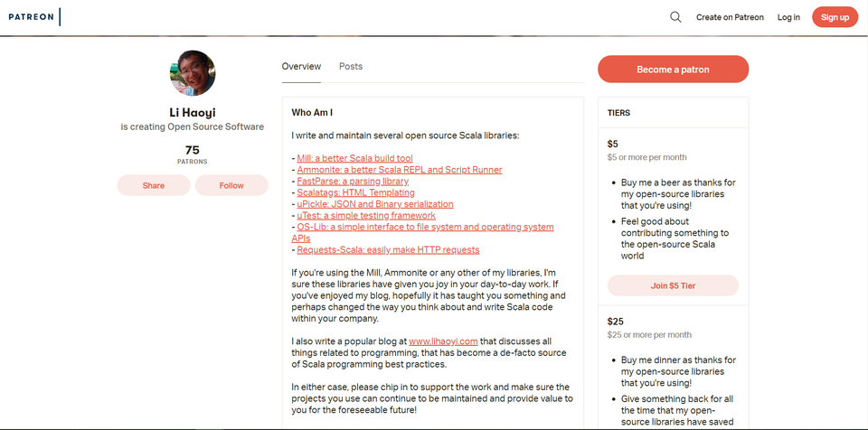Open the OS-Lib file system link
The width and height of the screenshot is (868, 430).
tap(423, 232)
